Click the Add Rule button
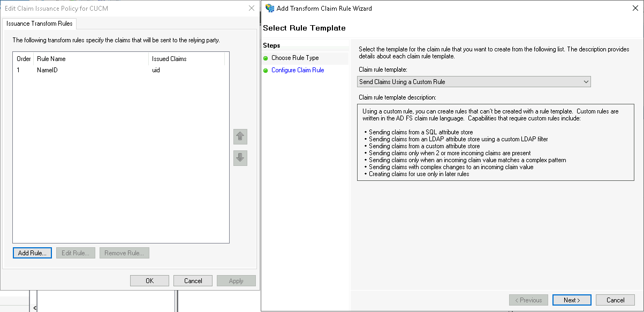The width and height of the screenshot is (644, 312). tap(32, 253)
